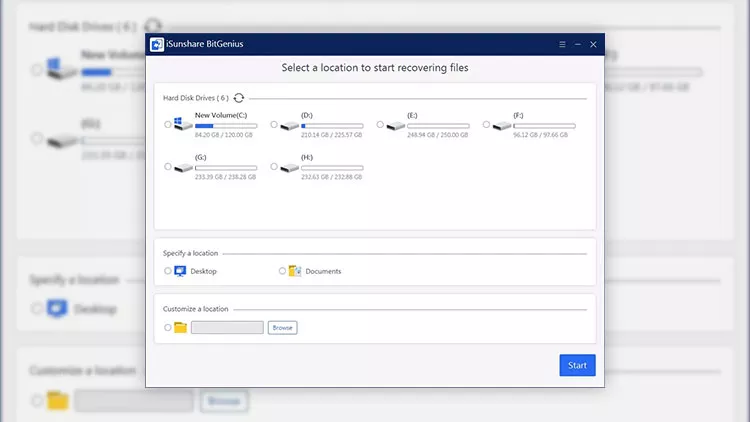The height and width of the screenshot is (422, 750).
Task: Click the (G:) drive icon
Action: (183, 167)
